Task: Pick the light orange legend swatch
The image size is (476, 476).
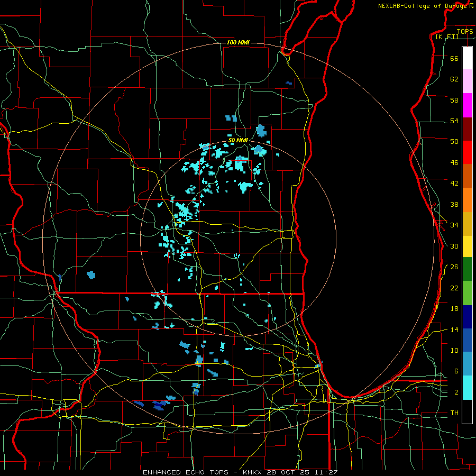Action: click(x=467, y=200)
